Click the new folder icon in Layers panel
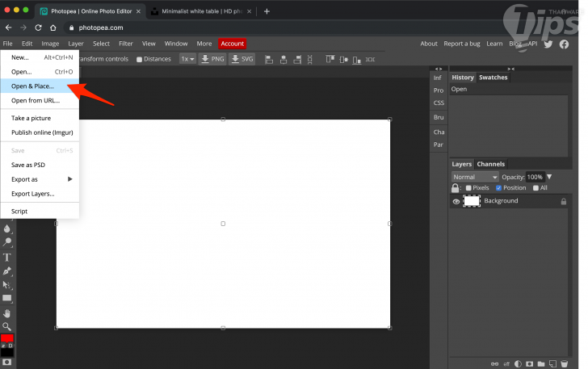Screen dimensions: 588x369 pos(540,363)
